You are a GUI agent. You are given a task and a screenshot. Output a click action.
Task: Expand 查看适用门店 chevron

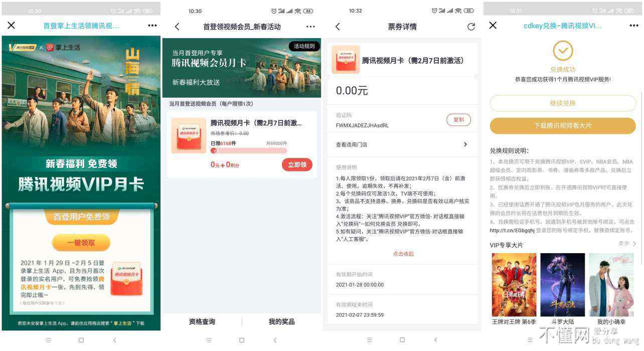pos(465,144)
